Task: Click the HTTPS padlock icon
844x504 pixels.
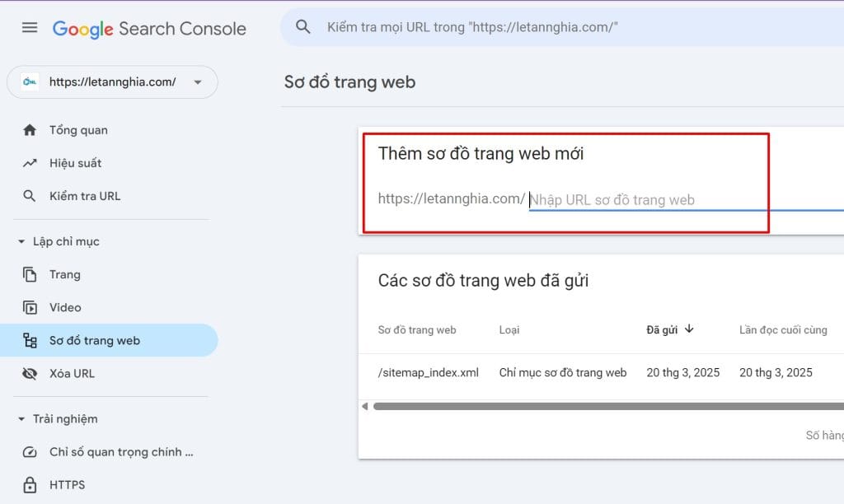Action: coord(30,484)
